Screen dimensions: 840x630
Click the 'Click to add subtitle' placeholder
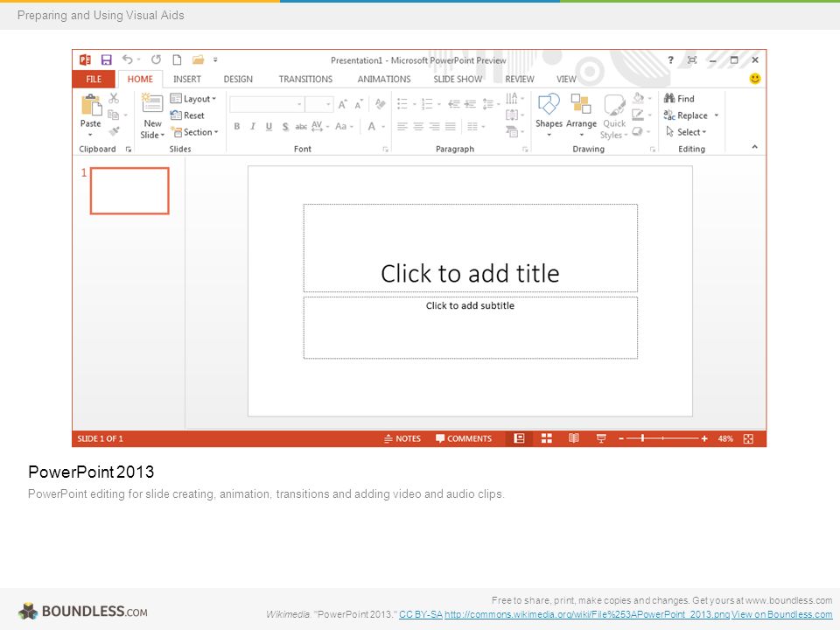coord(471,327)
